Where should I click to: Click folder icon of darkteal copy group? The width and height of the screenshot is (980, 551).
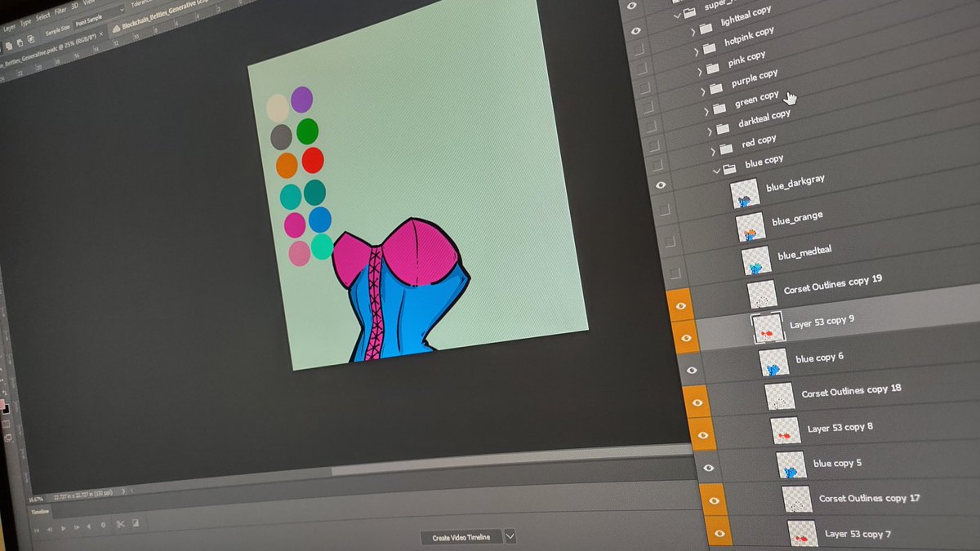pyautogui.click(x=723, y=128)
